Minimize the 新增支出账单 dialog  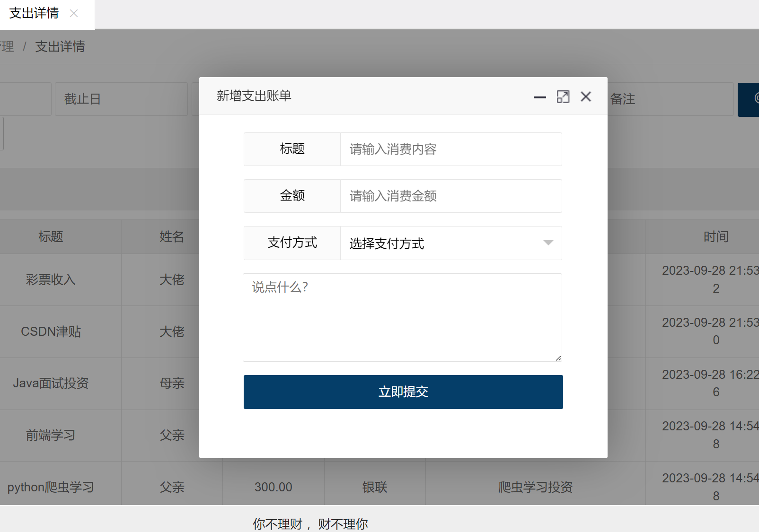[x=539, y=97]
